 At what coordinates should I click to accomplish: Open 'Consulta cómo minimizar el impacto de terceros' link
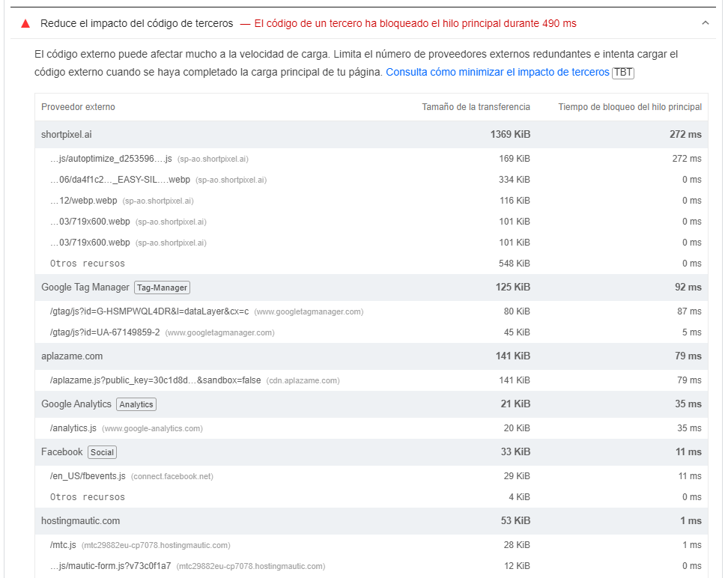pyautogui.click(x=497, y=73)
